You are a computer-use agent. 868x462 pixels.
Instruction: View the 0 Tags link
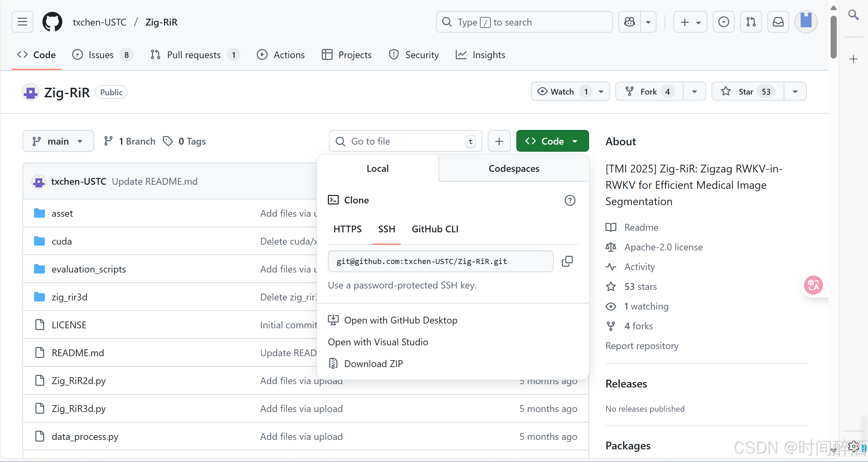pyautogui.click(x=184, y=141)
